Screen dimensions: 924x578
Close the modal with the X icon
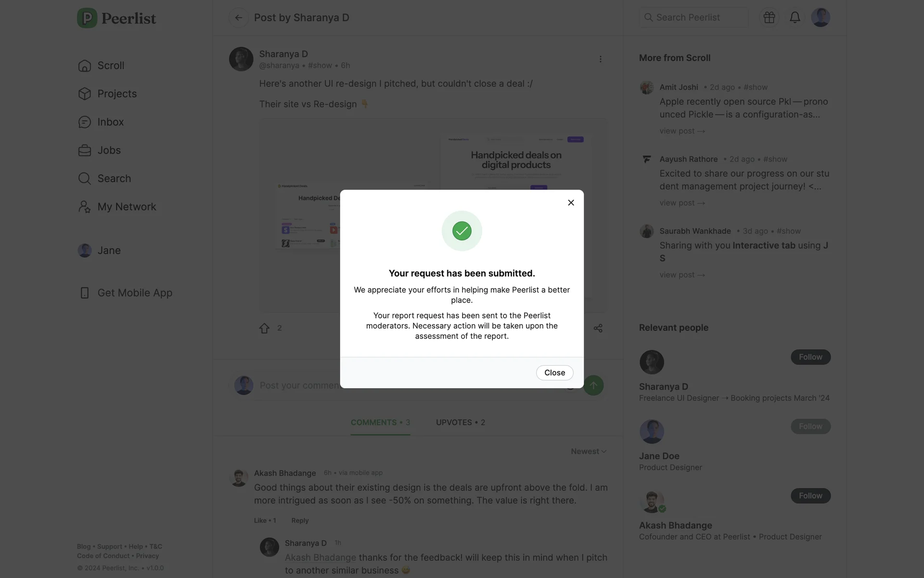571,203
